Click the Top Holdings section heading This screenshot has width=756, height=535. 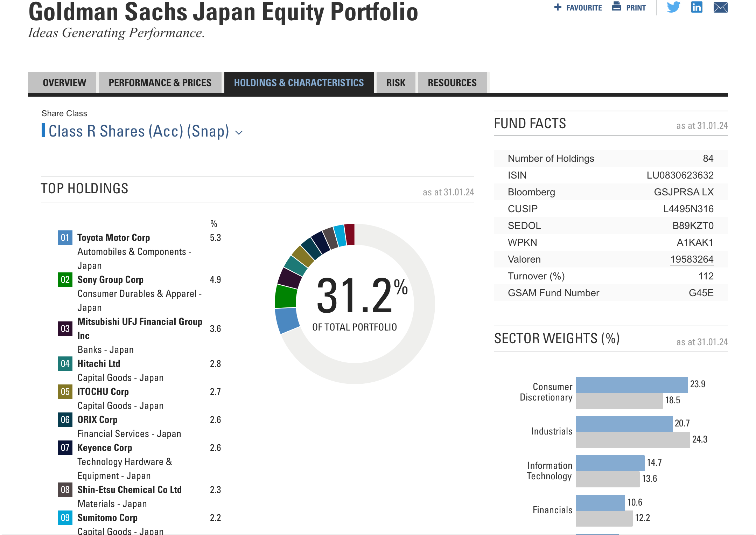pyautogui.click(x=85, y=189)
